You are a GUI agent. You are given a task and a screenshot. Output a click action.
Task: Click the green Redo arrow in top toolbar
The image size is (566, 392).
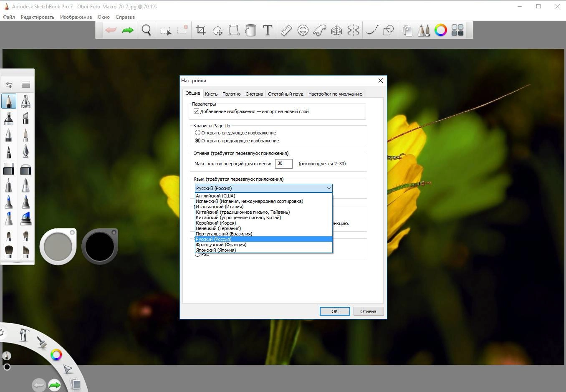128,30
